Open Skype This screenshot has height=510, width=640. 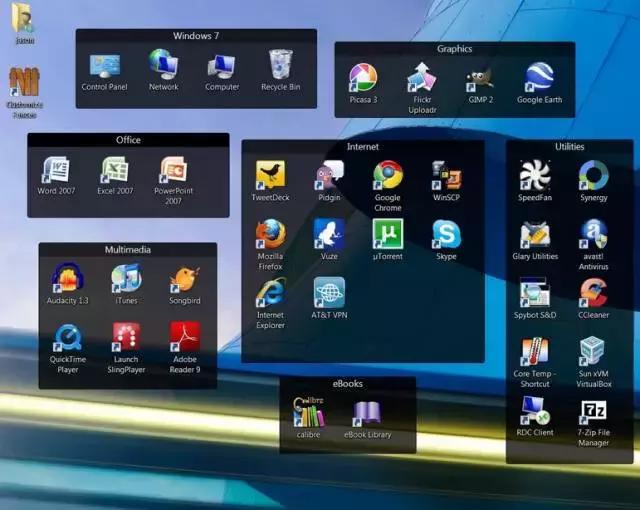[x=446, y=235]
